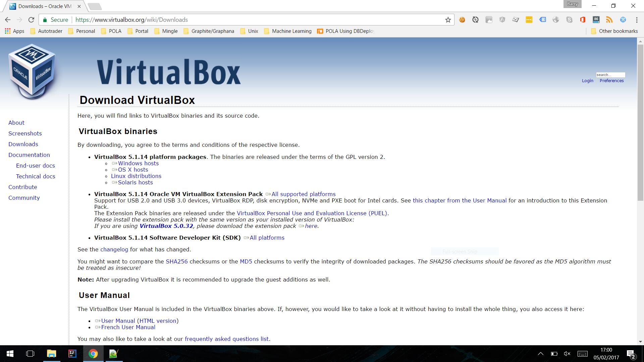Open the Linux distributions link

pos(136,176)
